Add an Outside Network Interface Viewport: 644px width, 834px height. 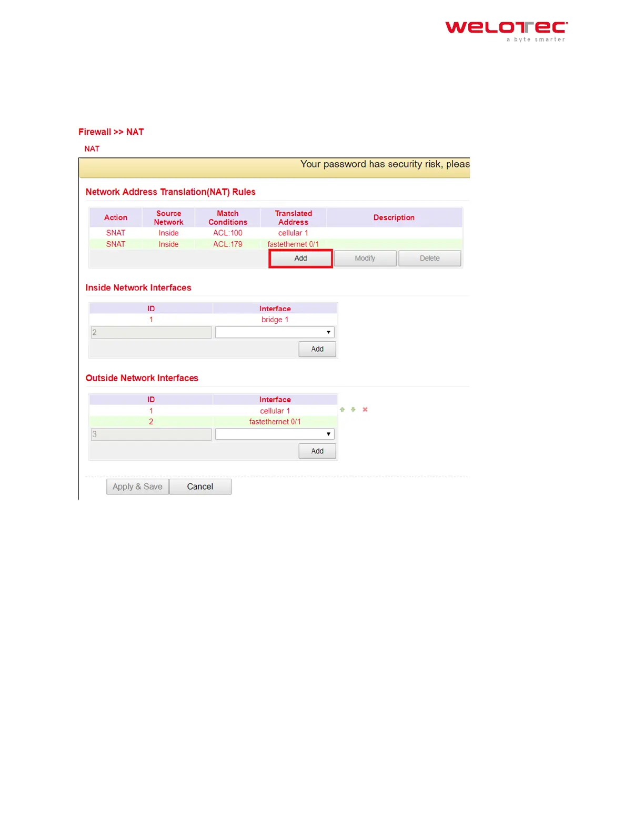[317, 451]
